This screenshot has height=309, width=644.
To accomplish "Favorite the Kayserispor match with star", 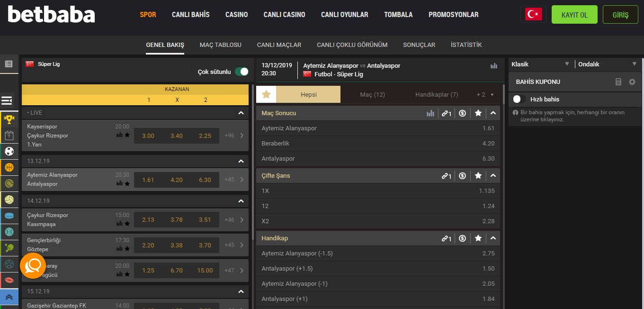I will click(x=127, y=135).
